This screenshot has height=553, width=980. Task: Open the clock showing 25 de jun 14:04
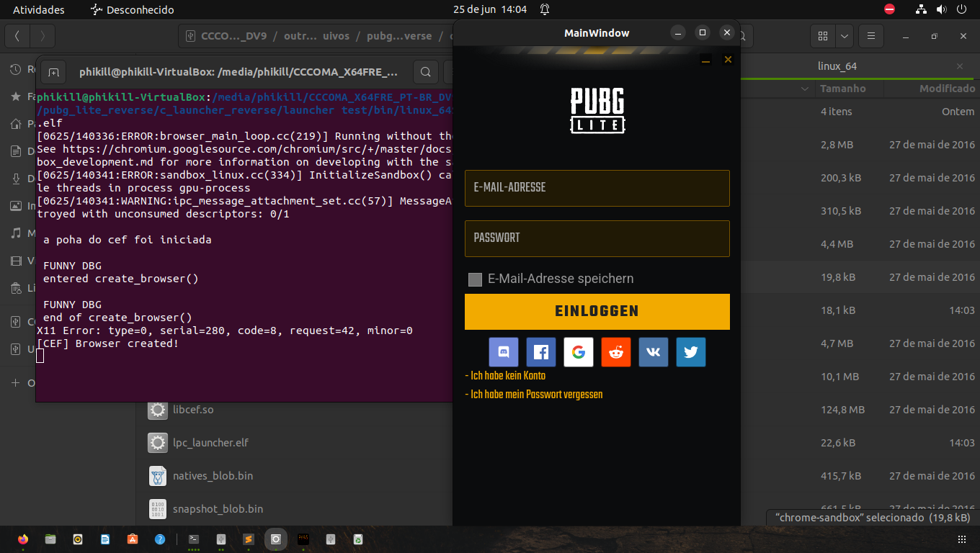[489, 10]
